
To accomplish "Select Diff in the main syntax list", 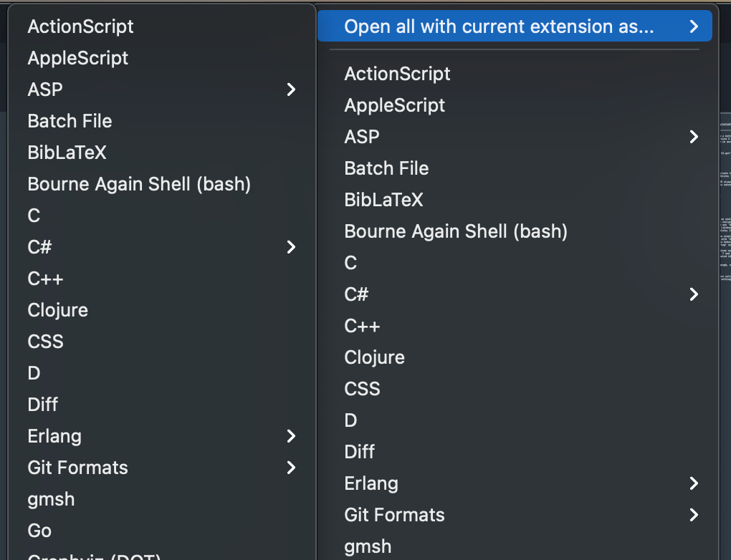I will (x=42, y=405).
